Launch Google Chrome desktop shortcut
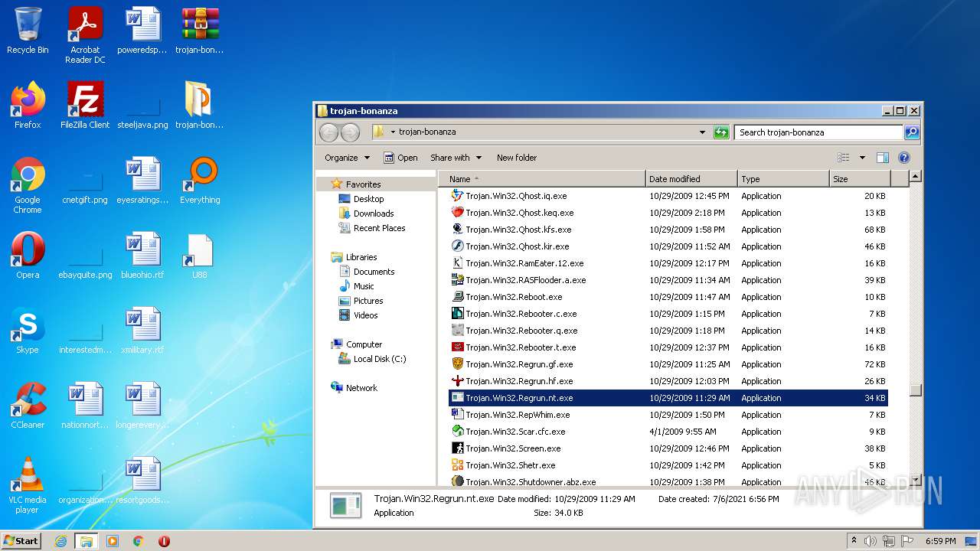The width and height of the screenshot is (980, 551). [x=28, y=186]
